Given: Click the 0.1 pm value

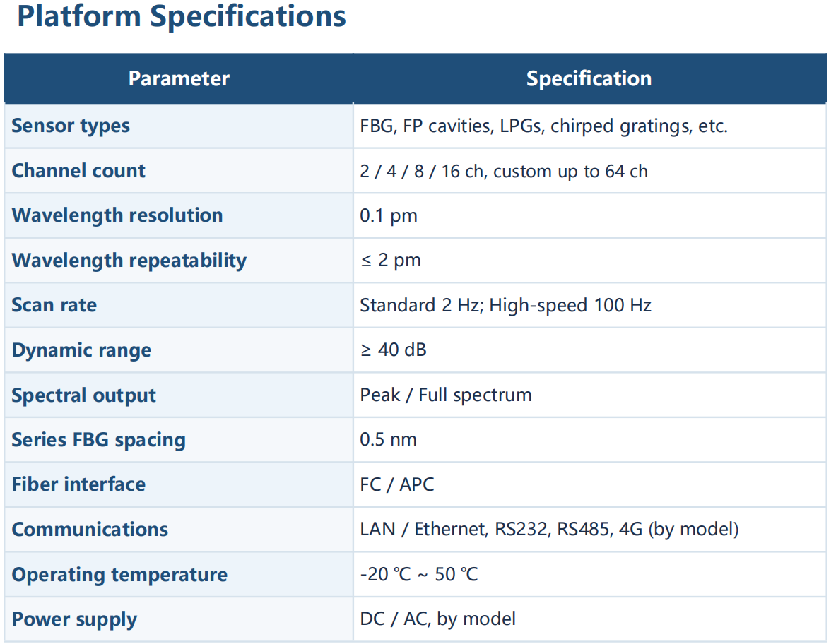Looking at the screenshot, I should click(388, 216).
